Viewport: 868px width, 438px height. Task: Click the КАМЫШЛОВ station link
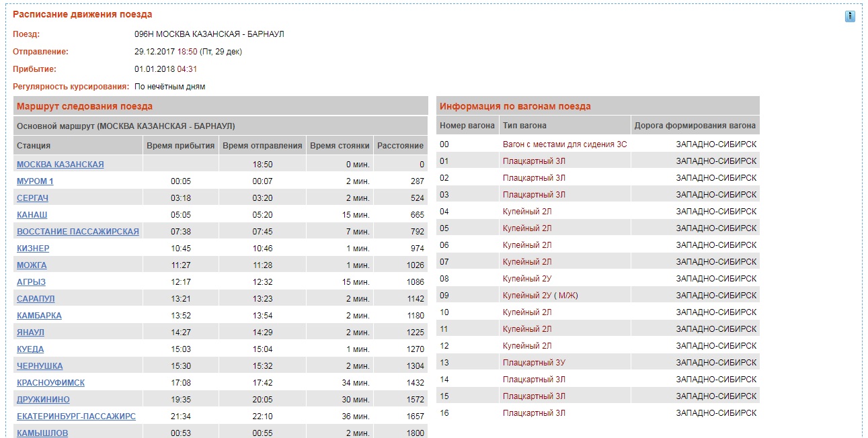[42, 433]
